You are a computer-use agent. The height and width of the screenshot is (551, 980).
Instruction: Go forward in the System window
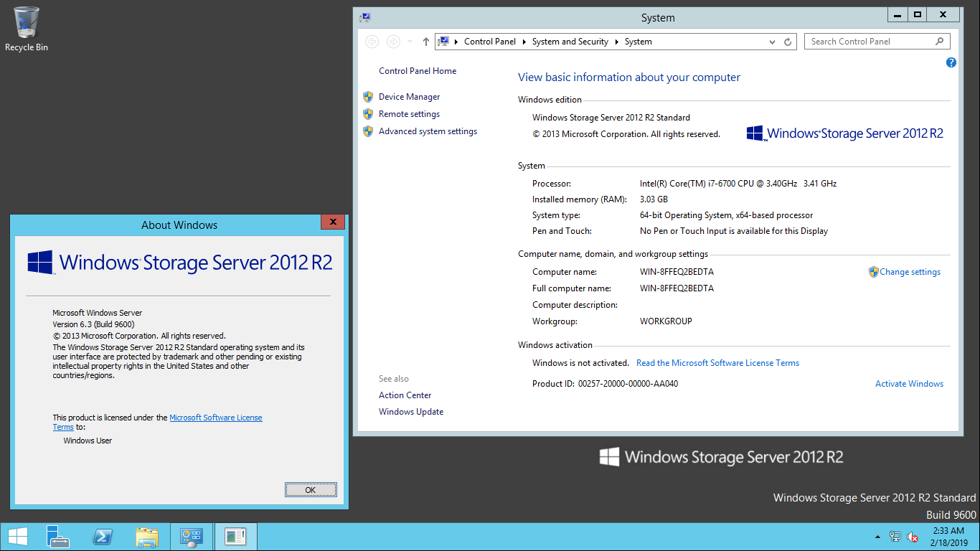click(393, 42)
